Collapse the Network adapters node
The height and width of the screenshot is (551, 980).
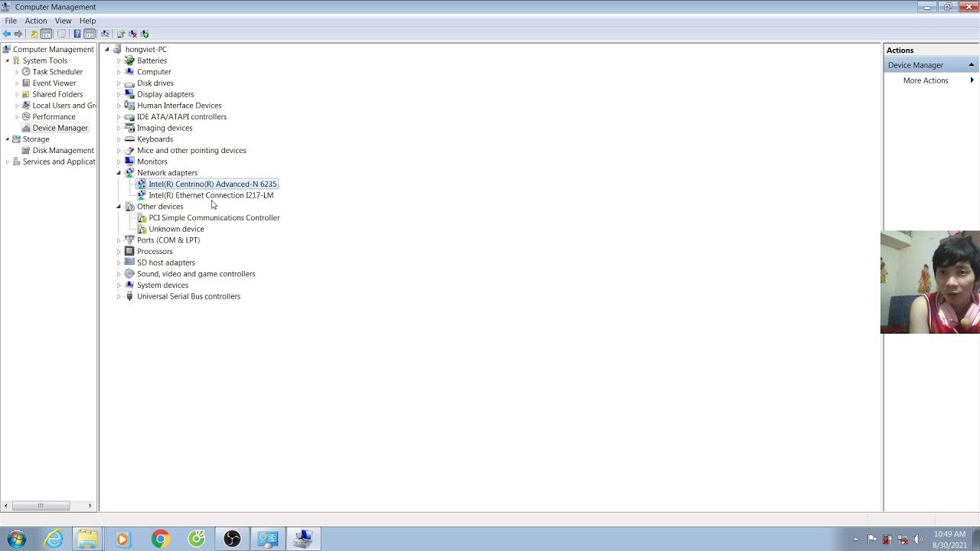(119, 173)
